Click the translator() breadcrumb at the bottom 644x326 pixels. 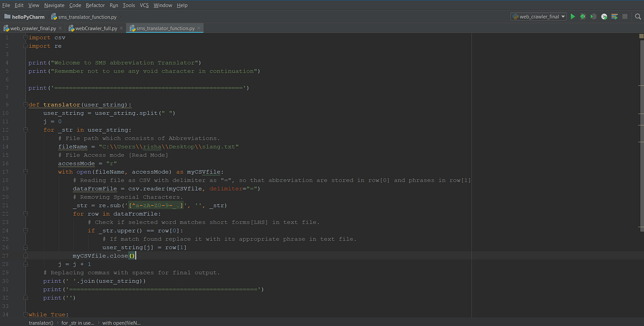(x=41, y=322)
